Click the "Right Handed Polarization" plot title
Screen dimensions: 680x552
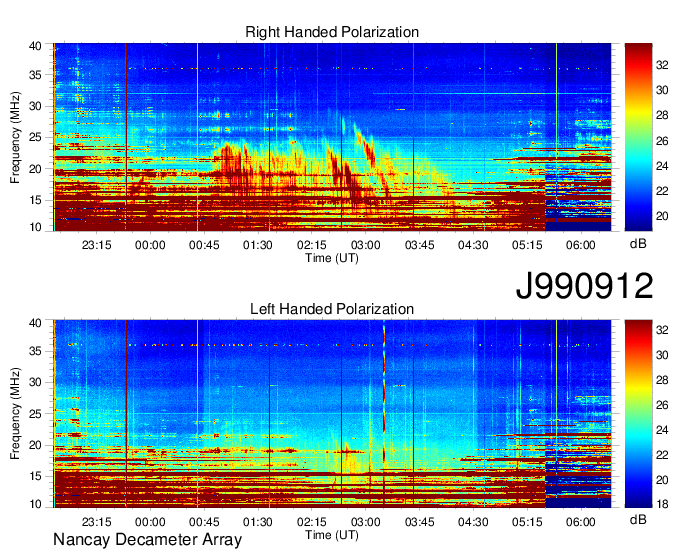[x=332, y=32]
